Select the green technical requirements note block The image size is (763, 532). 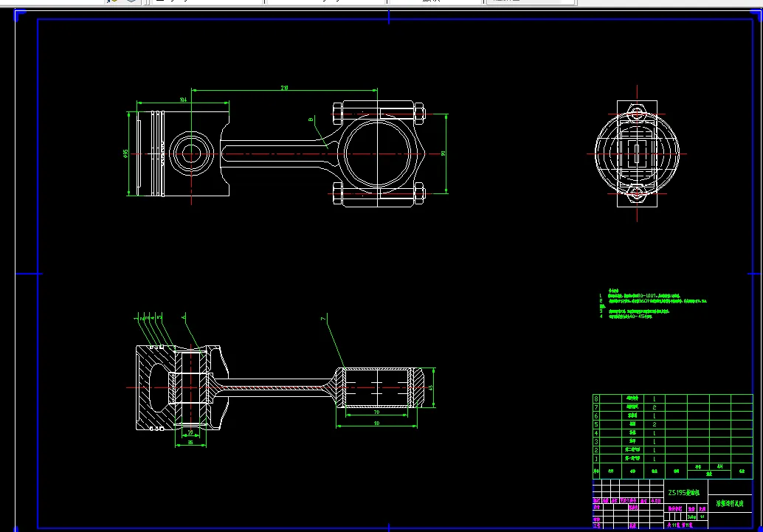652,304
